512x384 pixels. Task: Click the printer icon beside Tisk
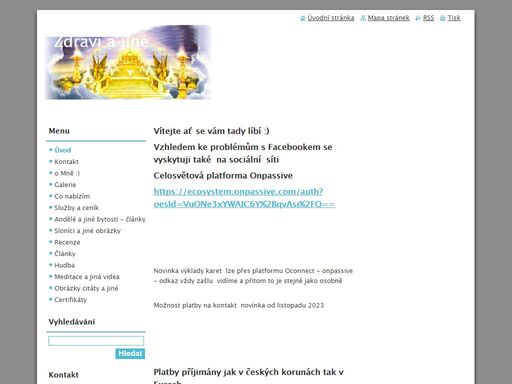(443, 18)
